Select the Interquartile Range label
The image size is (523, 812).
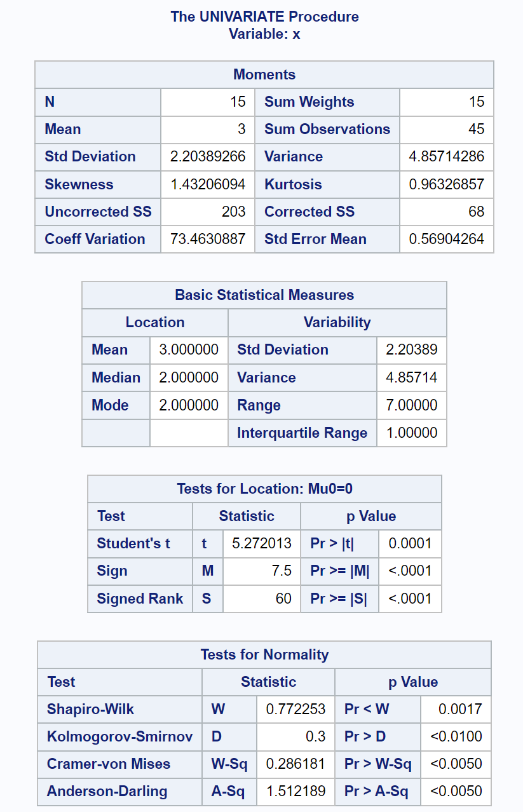pos(302,433)
